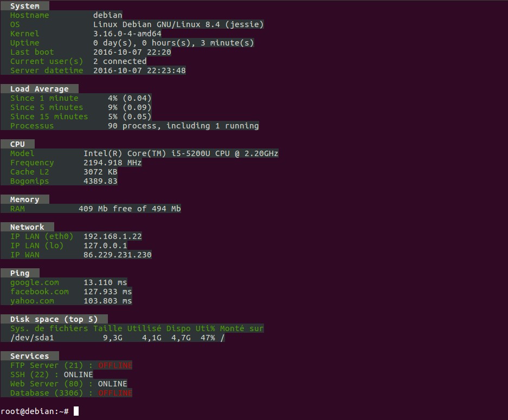The height and width of the screenshot is (420, 508).
Task: Click the OFFLINE status of FTP Server
Action: pos(114,365)
